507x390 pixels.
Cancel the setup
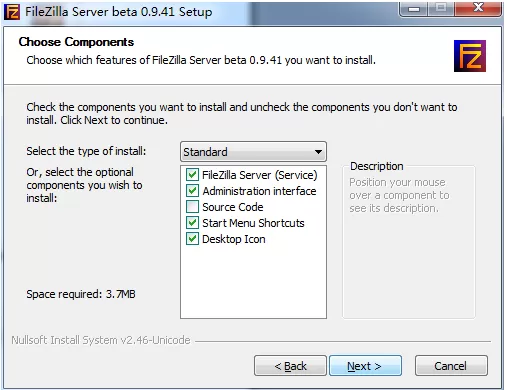[451, 366]
